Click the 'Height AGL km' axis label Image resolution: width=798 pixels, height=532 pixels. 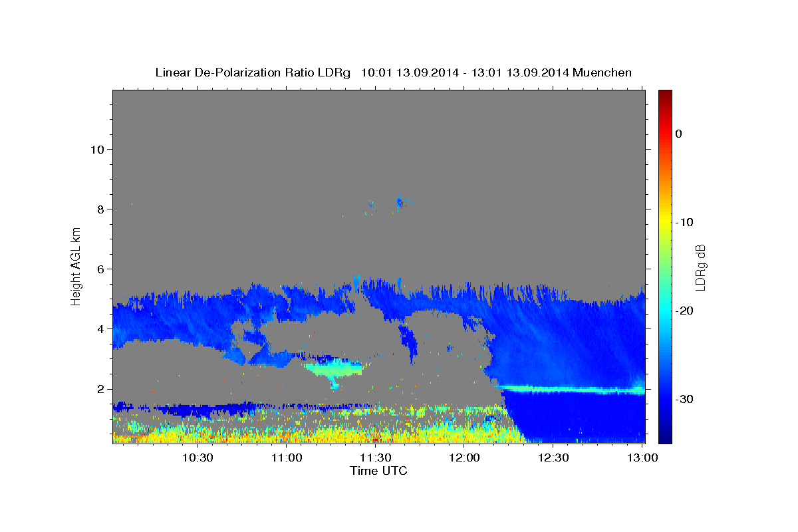(76, 266)
